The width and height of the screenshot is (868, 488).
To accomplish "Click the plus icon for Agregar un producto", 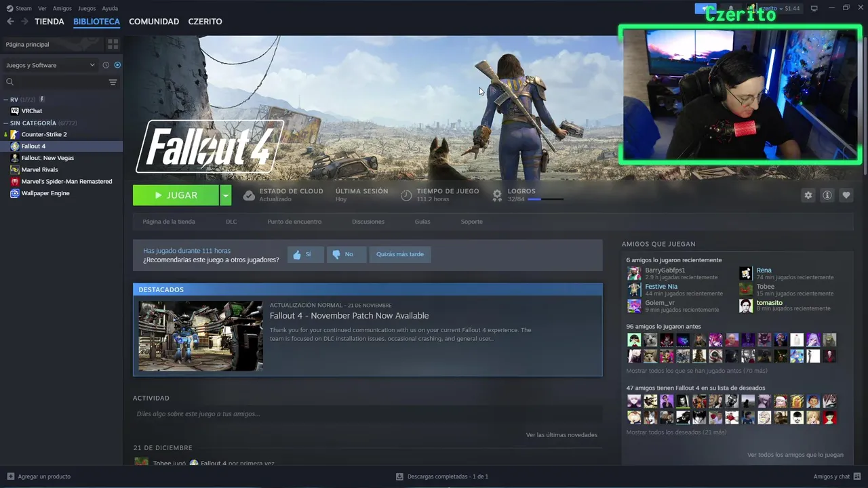I will (10, 476).
